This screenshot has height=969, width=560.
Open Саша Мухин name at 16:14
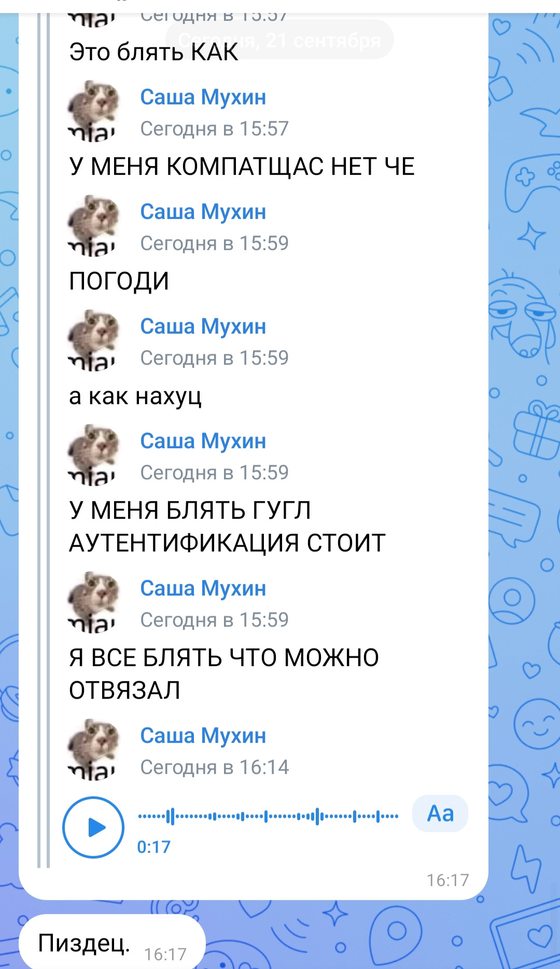203,736
